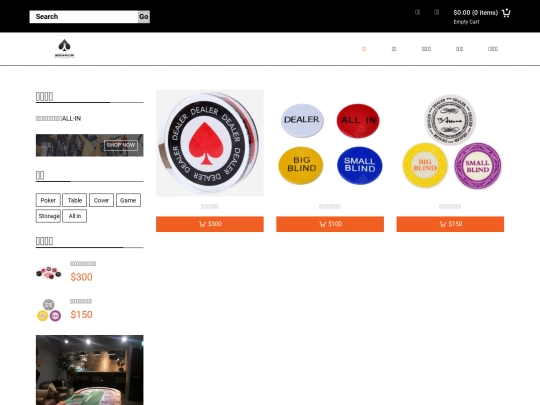Select the Cover tag
This screenshot has height=405, width=540.
coord(101,200)
